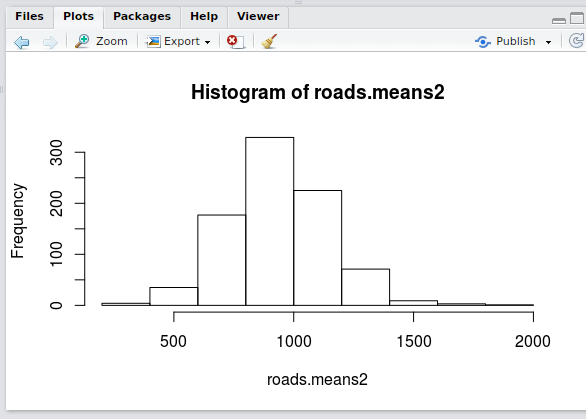586x419 pixels.
Task: Open the Viewer tab
Action: point(258,17)
